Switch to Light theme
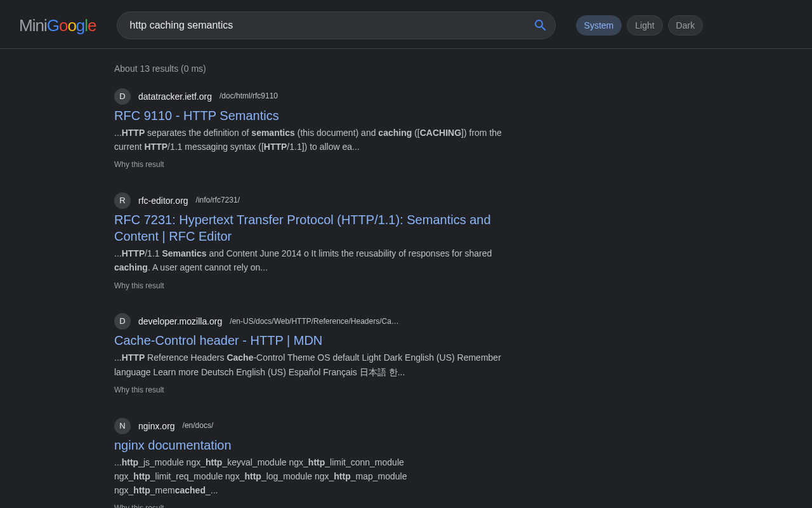812x508 pixels. pyautogui.click(x=645, y=25)
